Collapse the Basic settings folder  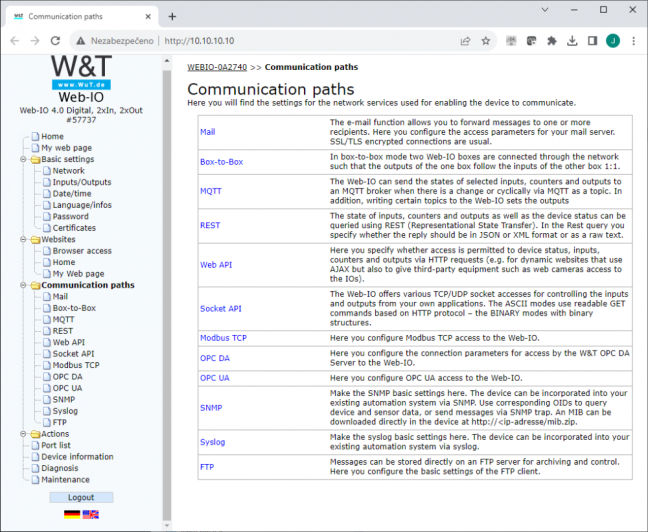pos(24,159)
